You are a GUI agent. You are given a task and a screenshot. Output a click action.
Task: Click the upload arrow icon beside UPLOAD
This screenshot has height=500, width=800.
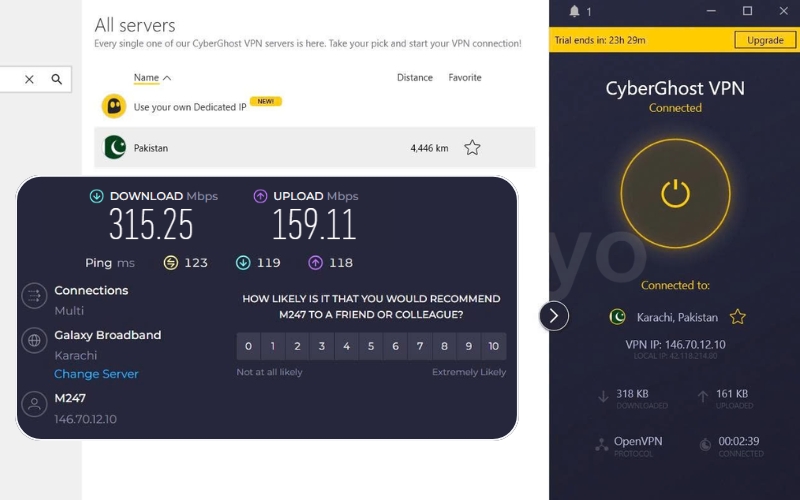pyautogui.click(x=260, y=196)
